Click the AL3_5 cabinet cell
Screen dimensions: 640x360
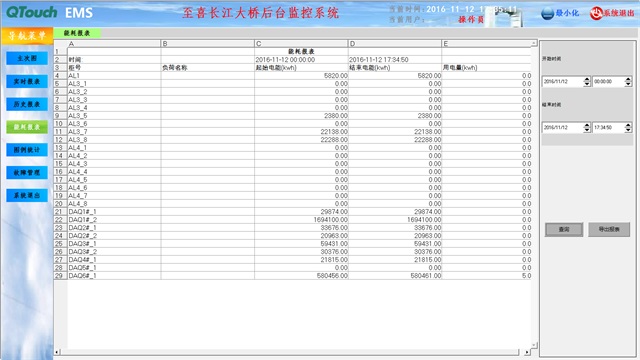point(114,116)
